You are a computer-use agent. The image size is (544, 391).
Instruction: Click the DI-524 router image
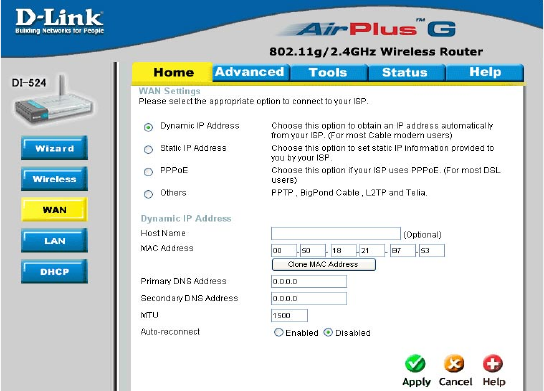click(54, 102)
